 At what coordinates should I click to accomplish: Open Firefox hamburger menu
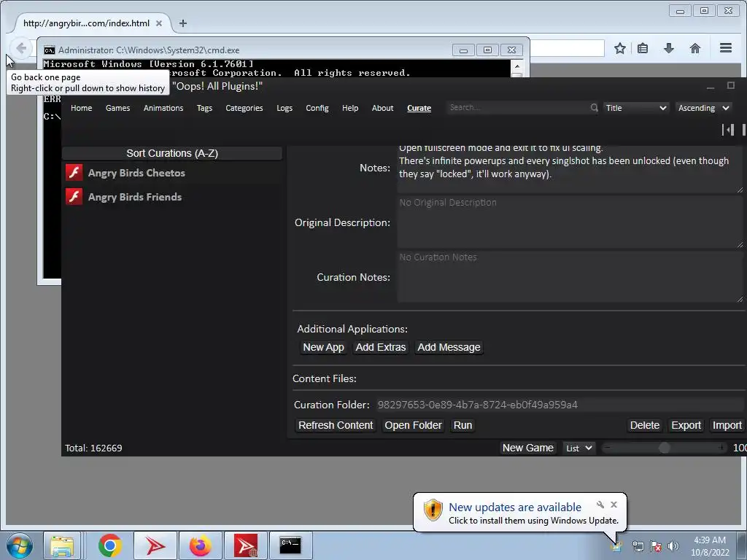[726, 48]
